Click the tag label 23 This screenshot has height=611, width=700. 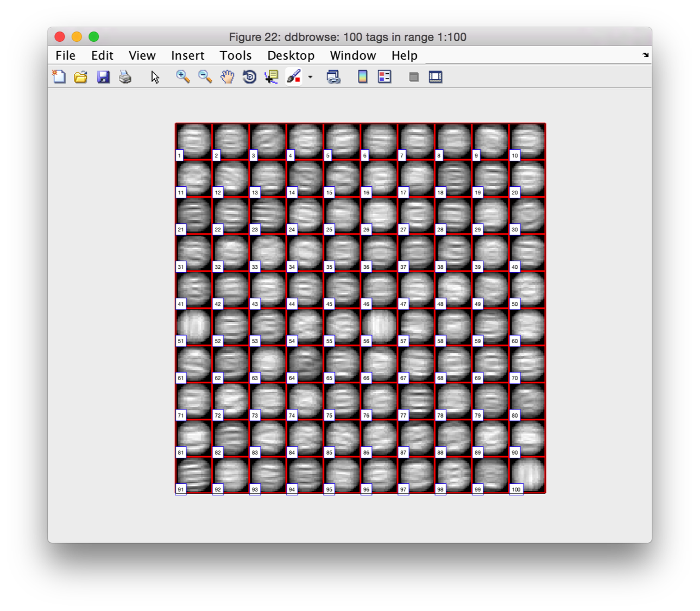tap(255, 230)
